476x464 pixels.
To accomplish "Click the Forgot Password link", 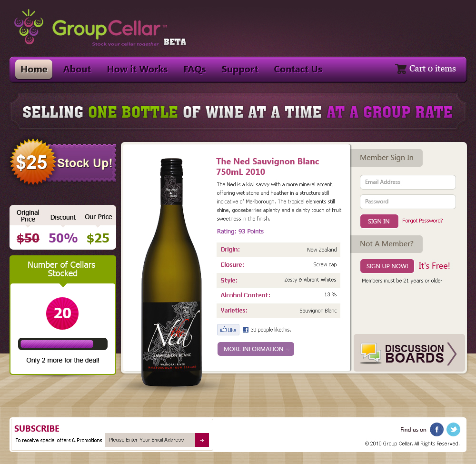I will [422, 221].
